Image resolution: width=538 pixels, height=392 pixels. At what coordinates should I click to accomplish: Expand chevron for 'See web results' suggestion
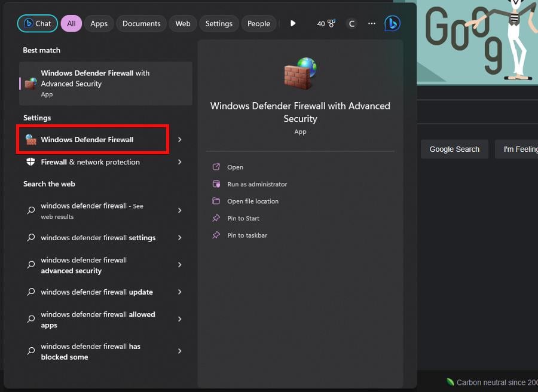(x=180, y=210)
